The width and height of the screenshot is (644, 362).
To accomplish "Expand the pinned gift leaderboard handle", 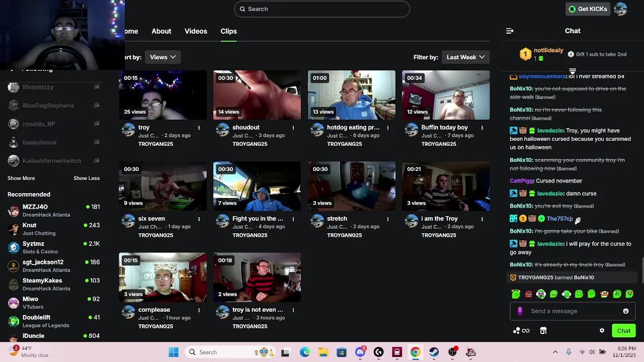I will [573, 71].
